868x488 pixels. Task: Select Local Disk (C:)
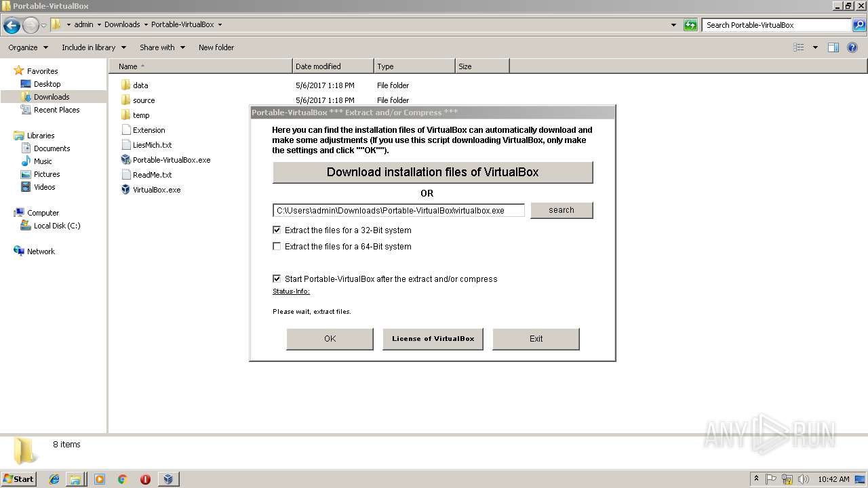(57, 226)
